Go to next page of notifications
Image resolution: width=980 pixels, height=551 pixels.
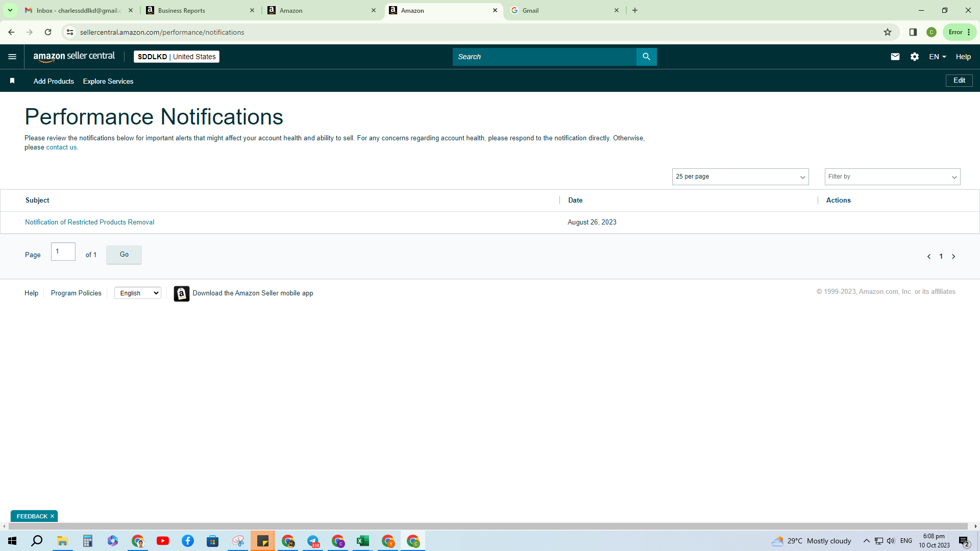[953, 257]
